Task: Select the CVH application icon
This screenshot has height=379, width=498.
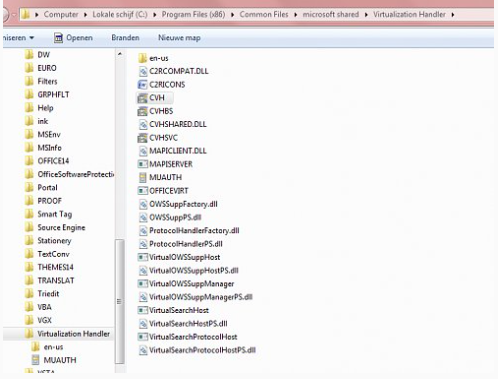Action: click(x=143, y=98)
